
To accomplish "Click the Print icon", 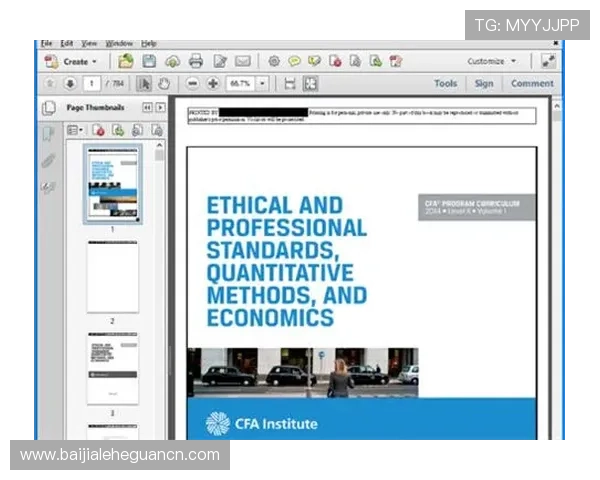I will click(x=196, y=61).
